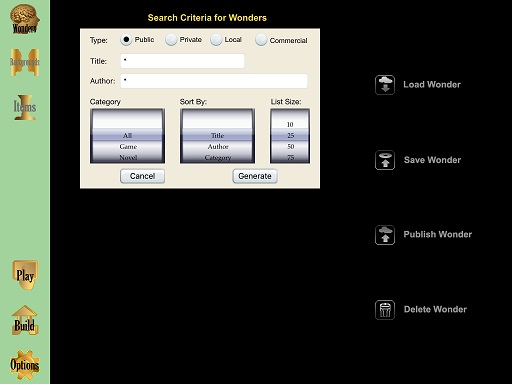Open the Items sidebar icon
The height and width of the screenshot is (384, 512).
[25, 107]
